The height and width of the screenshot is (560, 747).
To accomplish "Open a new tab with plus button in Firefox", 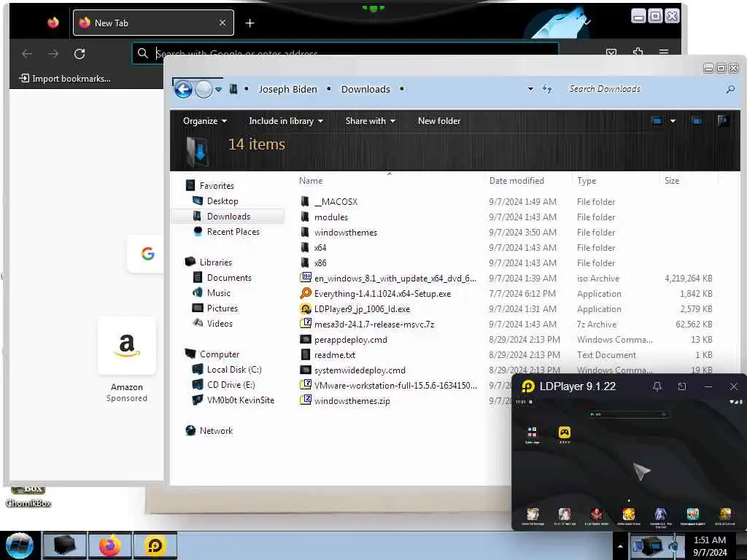I will (x=249, y=23).
